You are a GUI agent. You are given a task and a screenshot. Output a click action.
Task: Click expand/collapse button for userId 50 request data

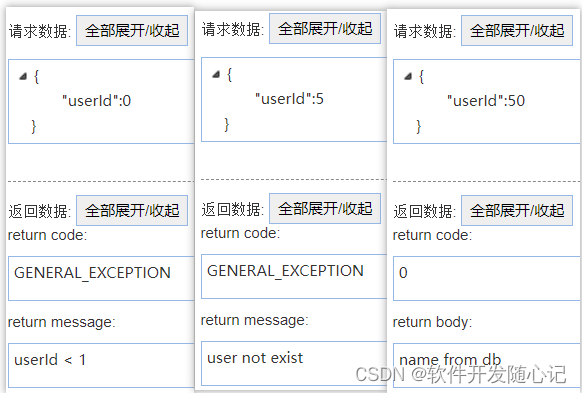click(517, 30)
